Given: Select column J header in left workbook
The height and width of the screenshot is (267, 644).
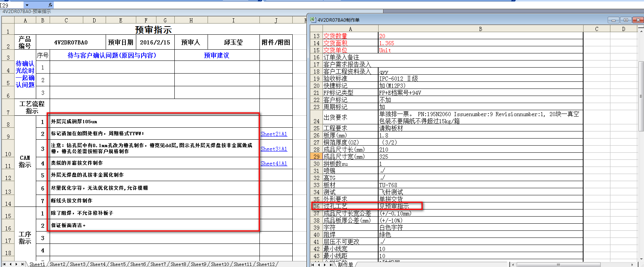Looking at the screenshot, I should (276, 20).
